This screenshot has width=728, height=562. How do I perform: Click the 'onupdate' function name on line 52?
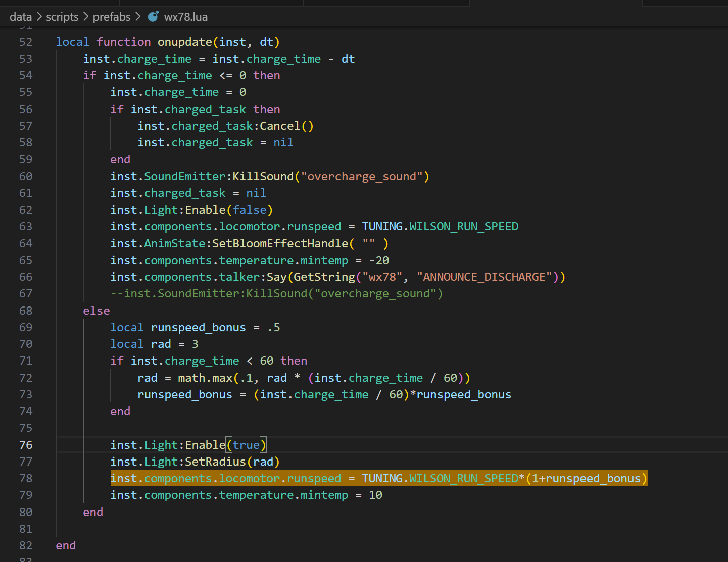[185, 42]
